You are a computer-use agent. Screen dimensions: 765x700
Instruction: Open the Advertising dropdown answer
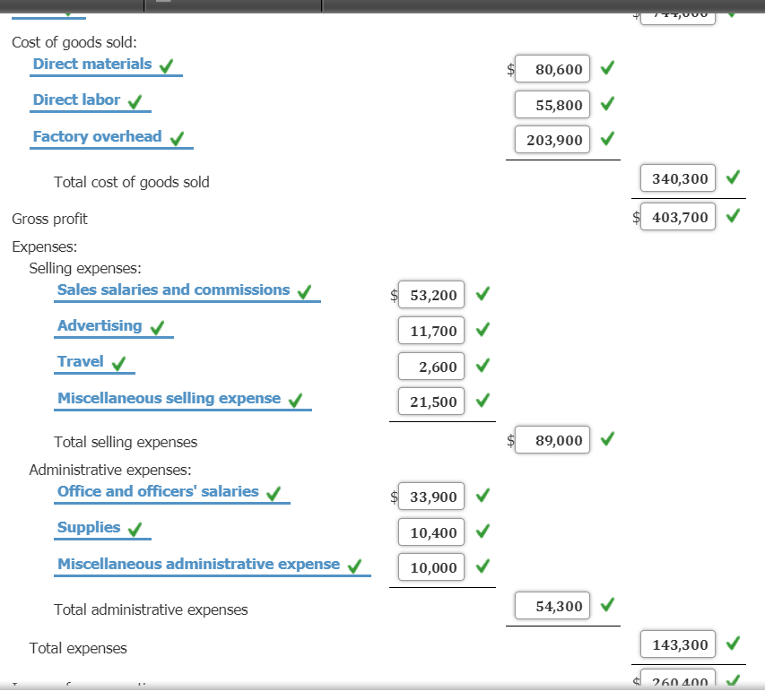(114, 326)
